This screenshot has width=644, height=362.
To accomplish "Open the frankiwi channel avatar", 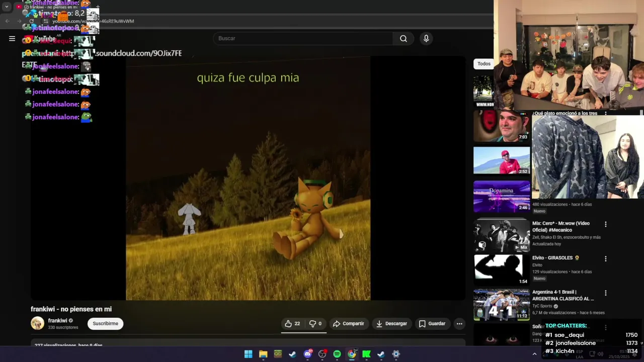I will coord(37,324).
